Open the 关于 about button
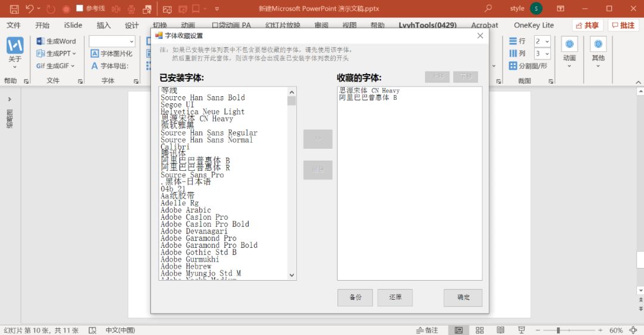Viewport: 644px width, 335px height. click(15, 53)
